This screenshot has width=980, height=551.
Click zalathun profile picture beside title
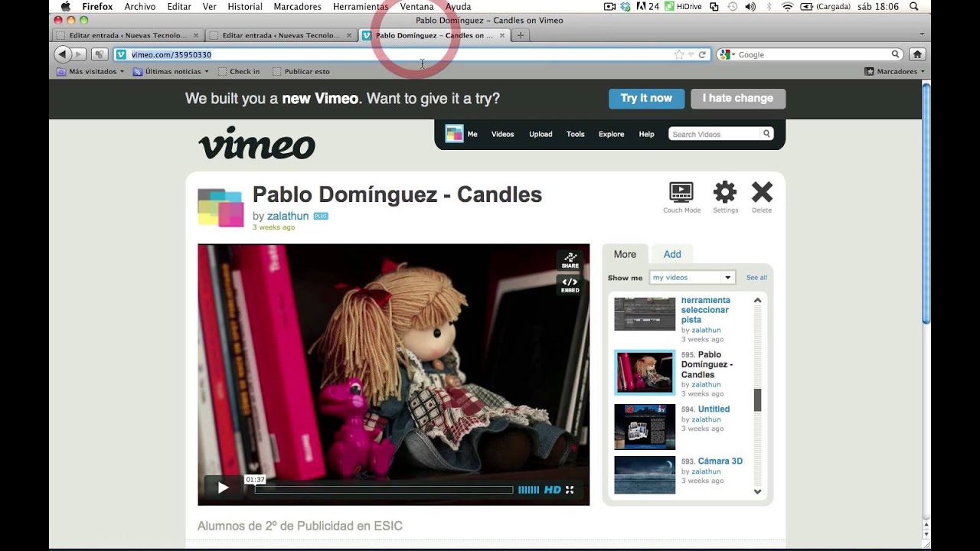tap(220, 207)
